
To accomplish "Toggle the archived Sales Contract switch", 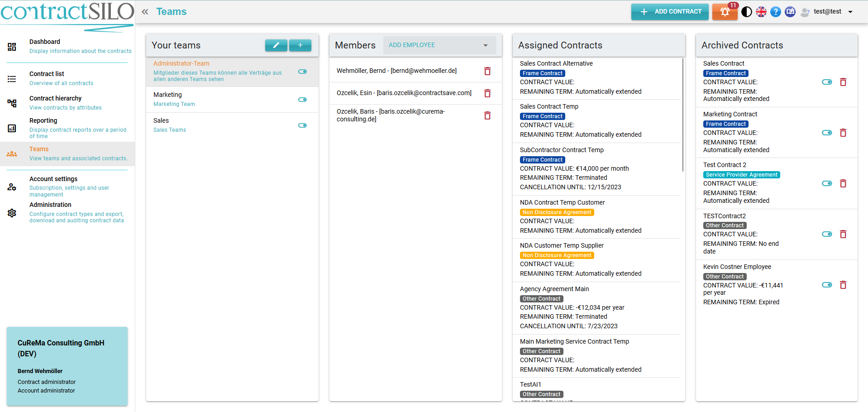I will pyautogui.click(x=827, y=82).
